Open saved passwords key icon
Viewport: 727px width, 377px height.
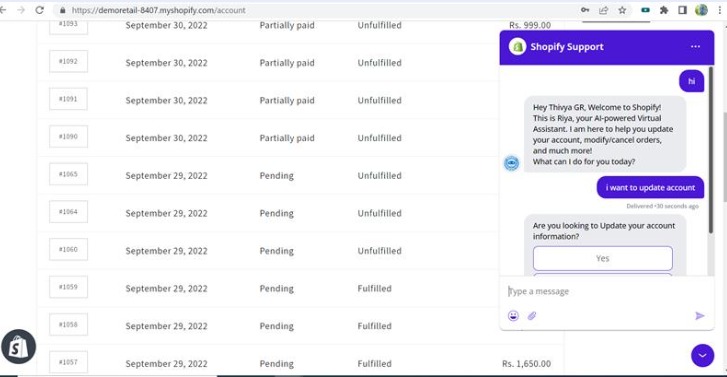coord(585,10)
